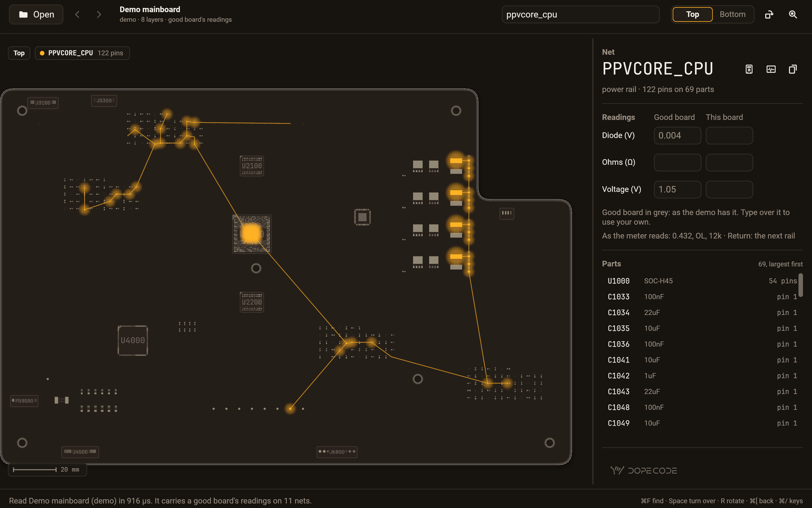
Task: Go back with the left chevron
Action: (x=77, y=14)
